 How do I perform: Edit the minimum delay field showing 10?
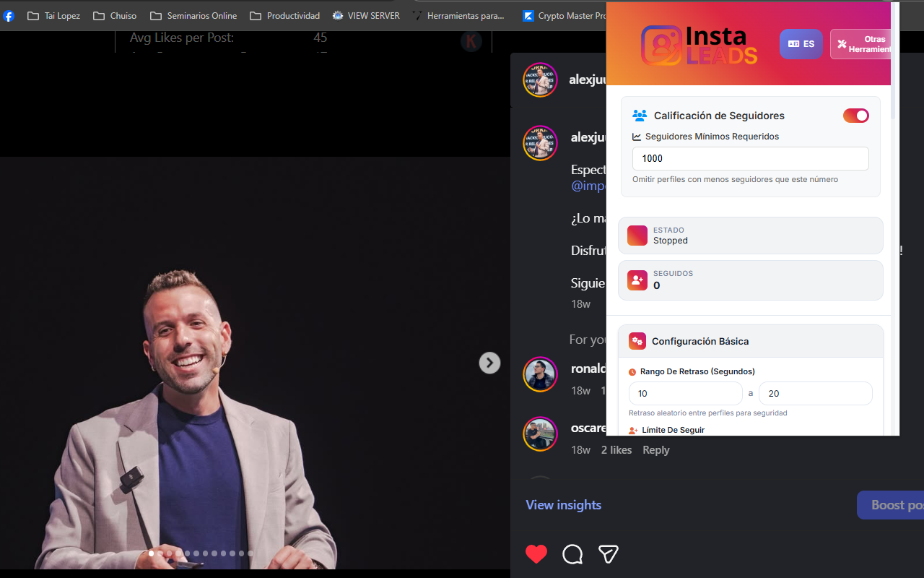click(686, 394)
